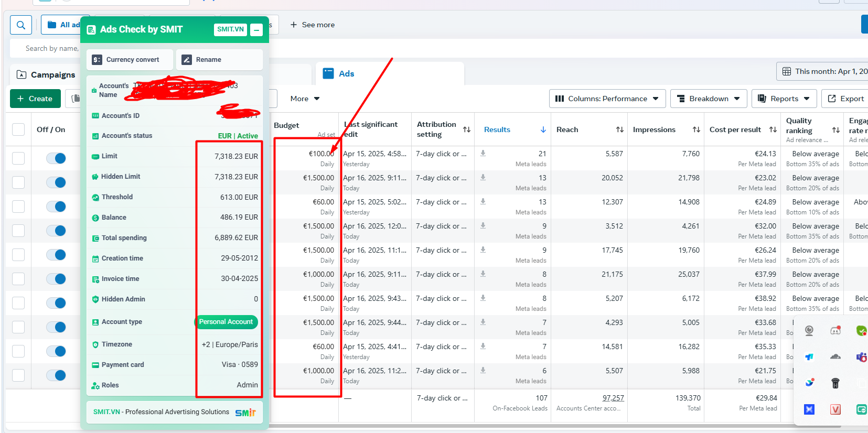Click the blue T tray icon
Image resolution: width=868 pixels, height=433 pixels.
coord(809,356)
